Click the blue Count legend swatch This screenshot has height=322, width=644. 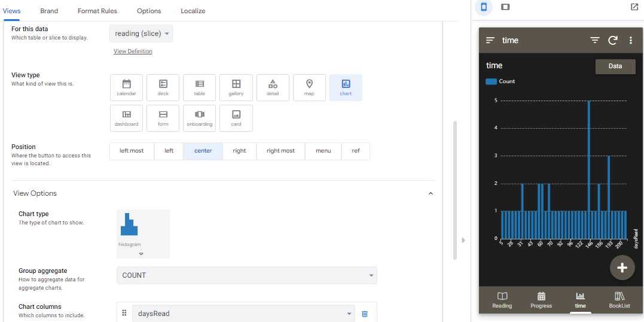tap(491, 81)
